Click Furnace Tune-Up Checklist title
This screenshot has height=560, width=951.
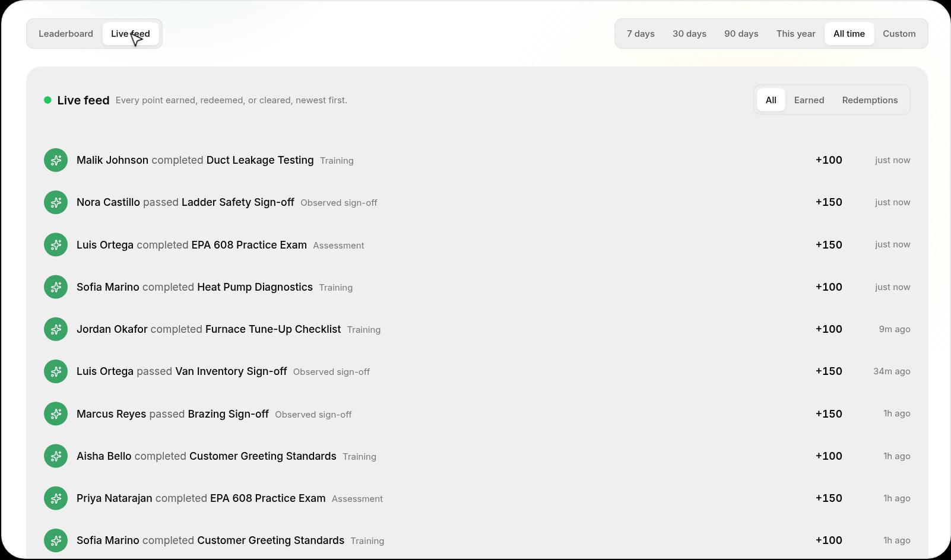coord(273,329)
